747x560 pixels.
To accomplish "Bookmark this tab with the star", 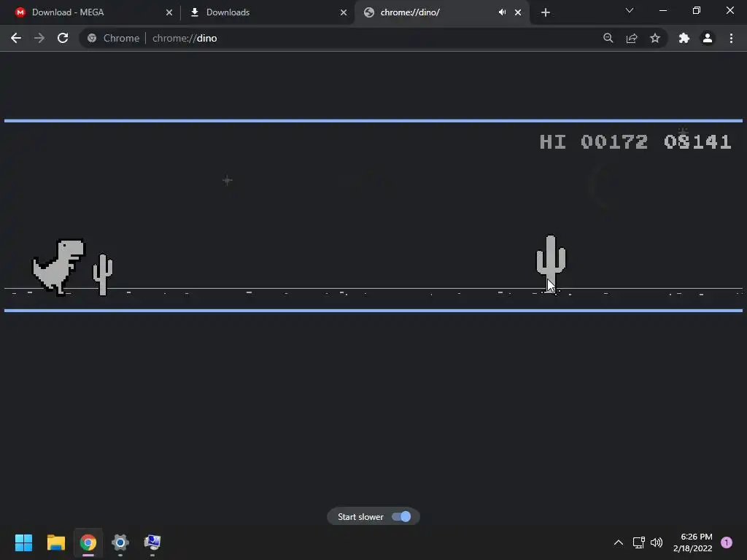I will pyautogui.click(x=655, y=38).
